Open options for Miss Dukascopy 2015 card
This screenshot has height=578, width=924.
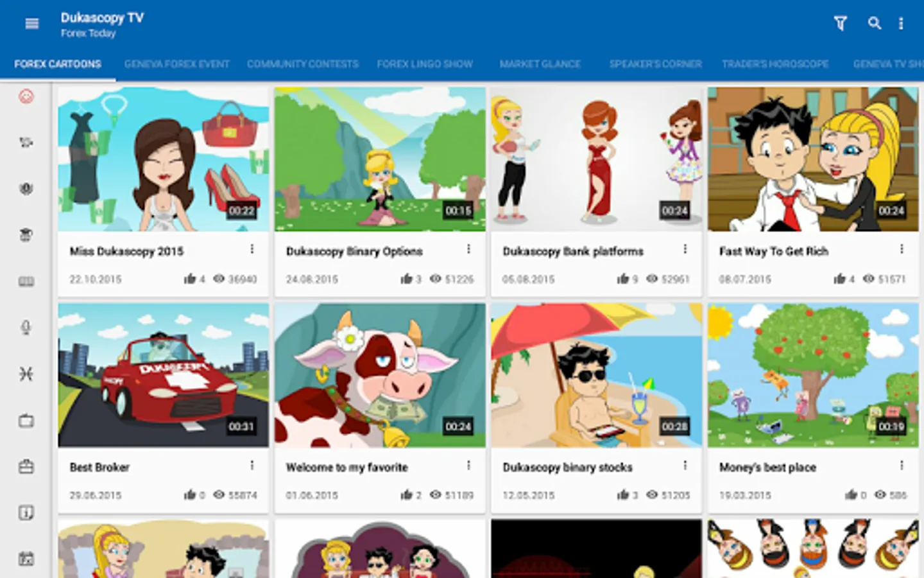pyautogui.click(x=252, y=249)
